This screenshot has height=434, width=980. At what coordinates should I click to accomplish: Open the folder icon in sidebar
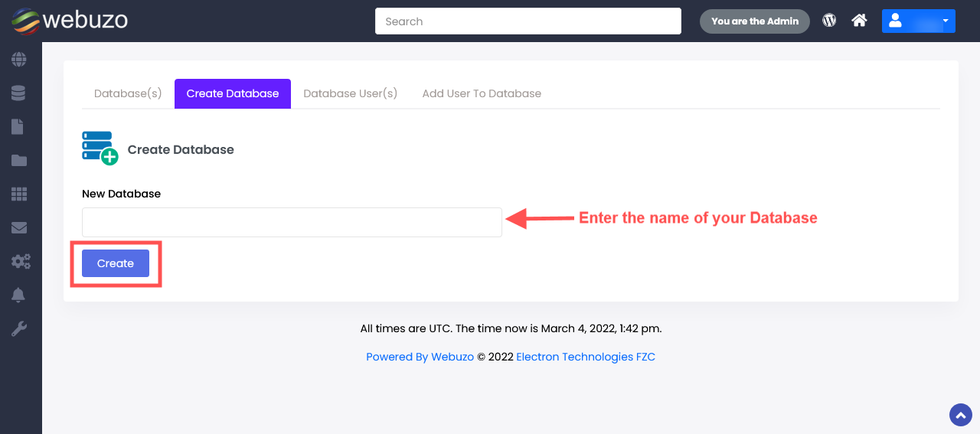click(19, 161)
